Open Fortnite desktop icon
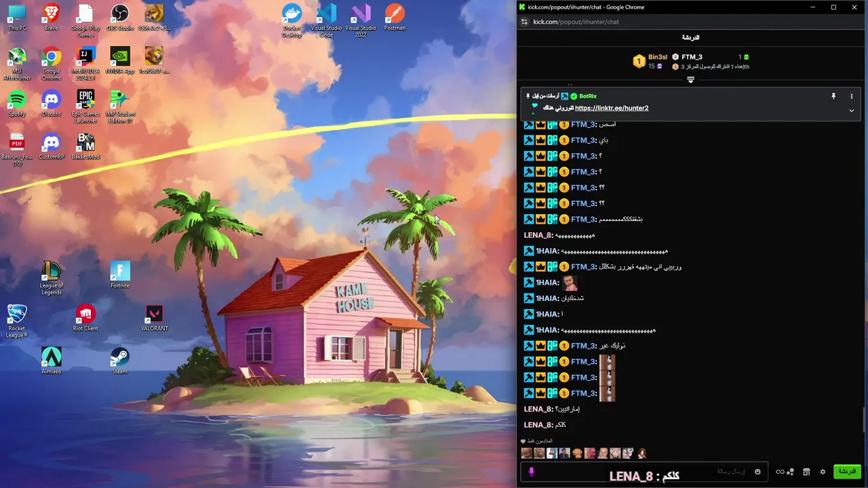Image resolution: width=868 pixels, height=488 pixels. pos(120,275)
